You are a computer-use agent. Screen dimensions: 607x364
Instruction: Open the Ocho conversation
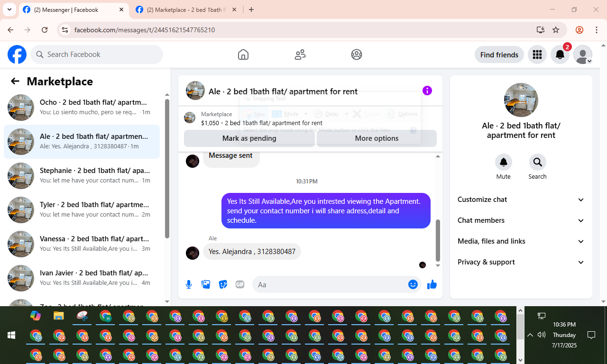82,108
